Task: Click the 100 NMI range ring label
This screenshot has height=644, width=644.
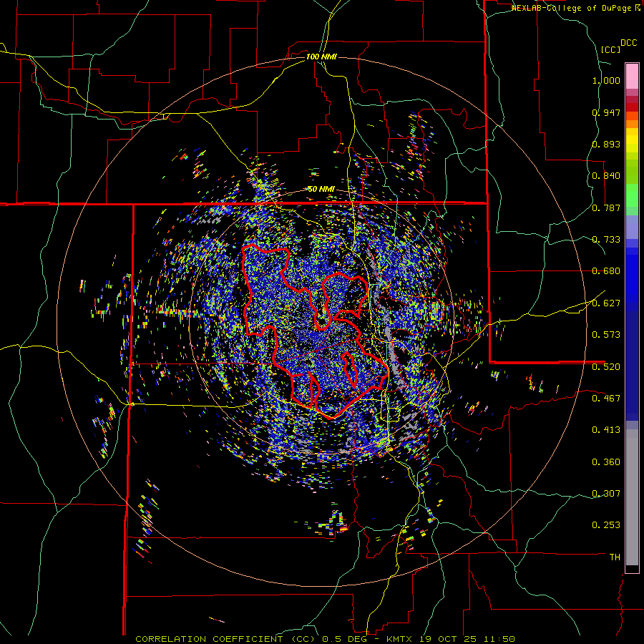Action: pyautogui.click(x=321, y=57)
